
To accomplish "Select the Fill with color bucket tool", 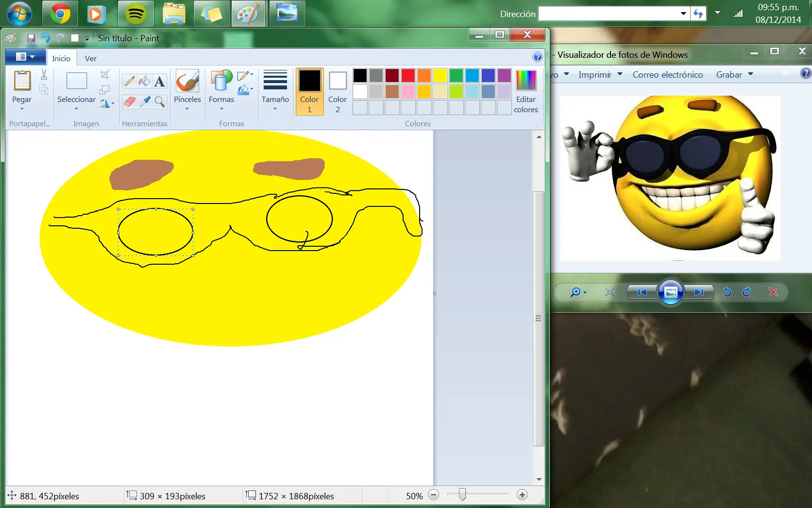I will (x=144, y=81).
